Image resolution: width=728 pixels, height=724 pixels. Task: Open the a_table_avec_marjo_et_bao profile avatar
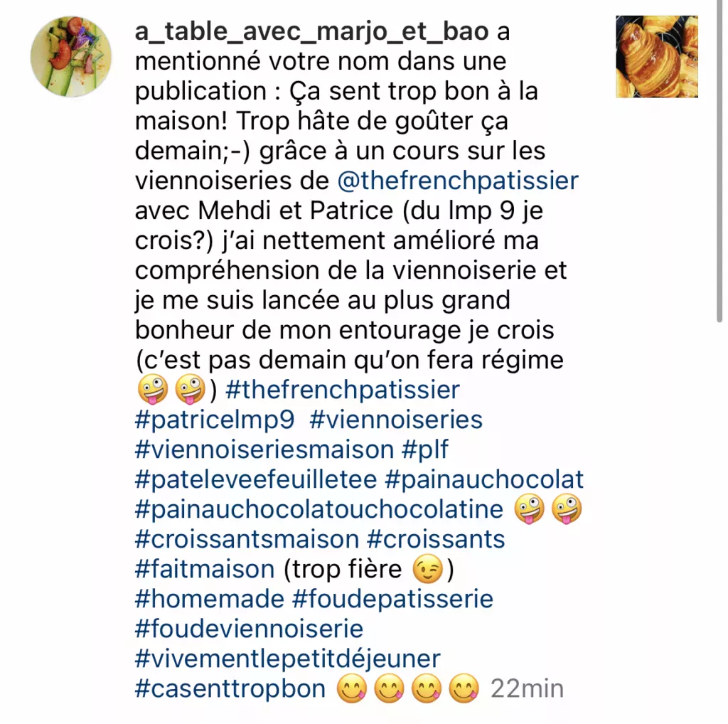71,57
